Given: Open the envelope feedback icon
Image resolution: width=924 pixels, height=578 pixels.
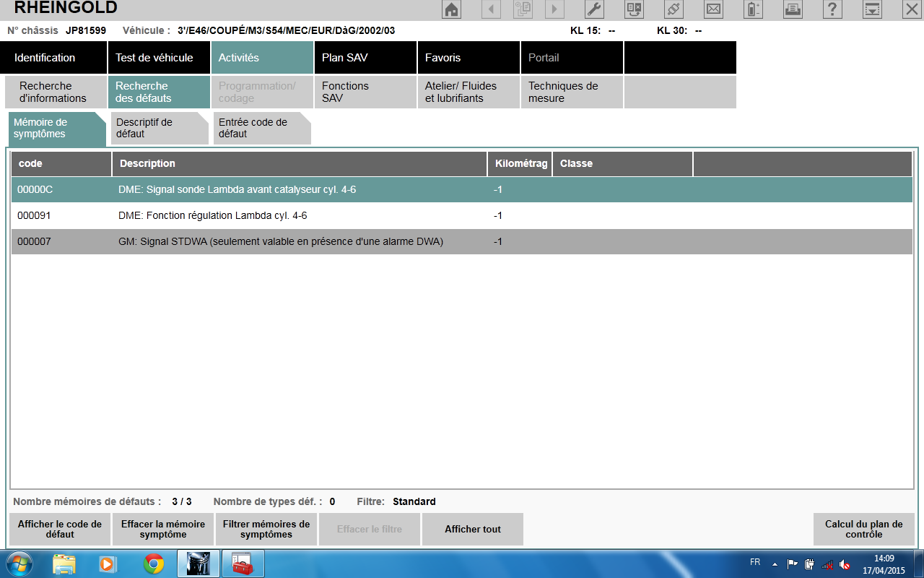Looking at the screenshot, I should 713,9.
